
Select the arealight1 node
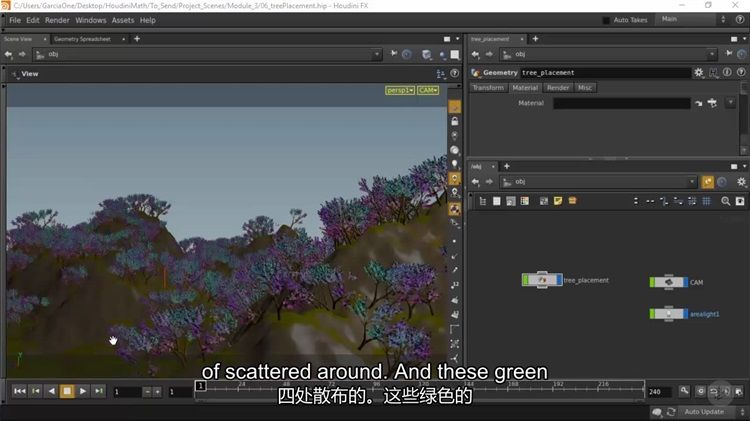[x=668, y=314]
